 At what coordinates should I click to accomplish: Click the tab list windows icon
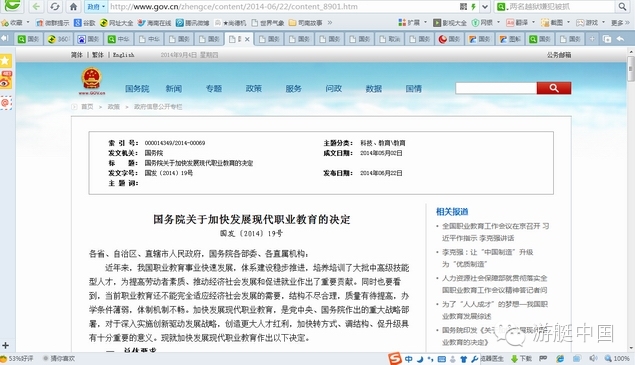(607, 39)
